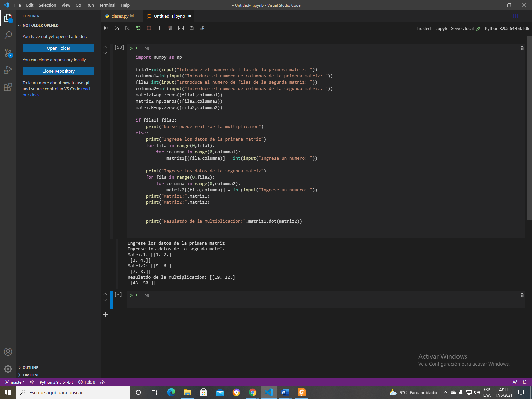The width and height of the screenshot is (532, 399).
Task: Open the Extensions panel
Action: (x=8, y=87)
